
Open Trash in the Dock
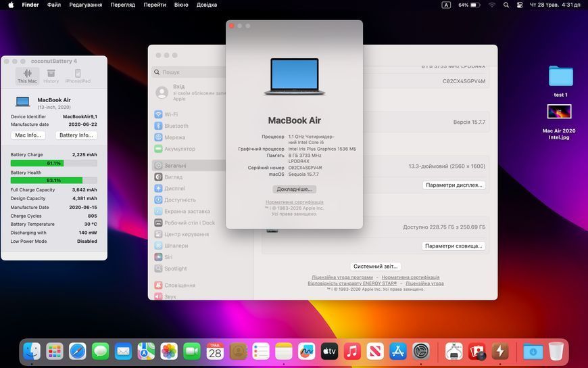tap(556, 352)
